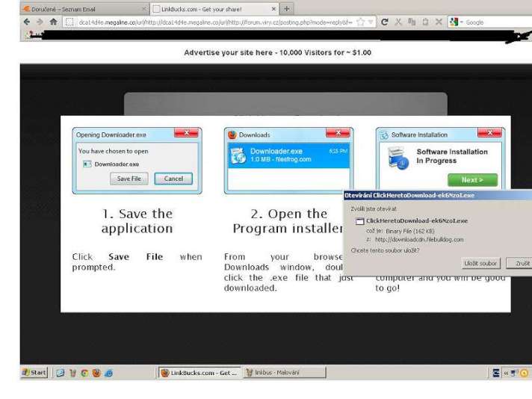Launch Chrome from quick launch bar
This screenshot has width=532, height=399.
pyautogui.click(x=84, y=372)
